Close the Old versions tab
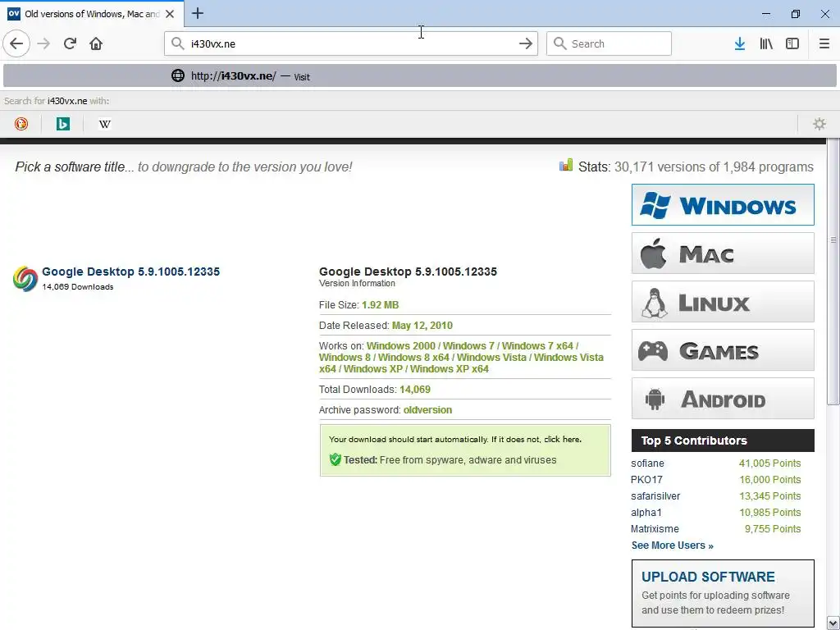The width and height of the screenshot is (840, 630). coord(170,14)
